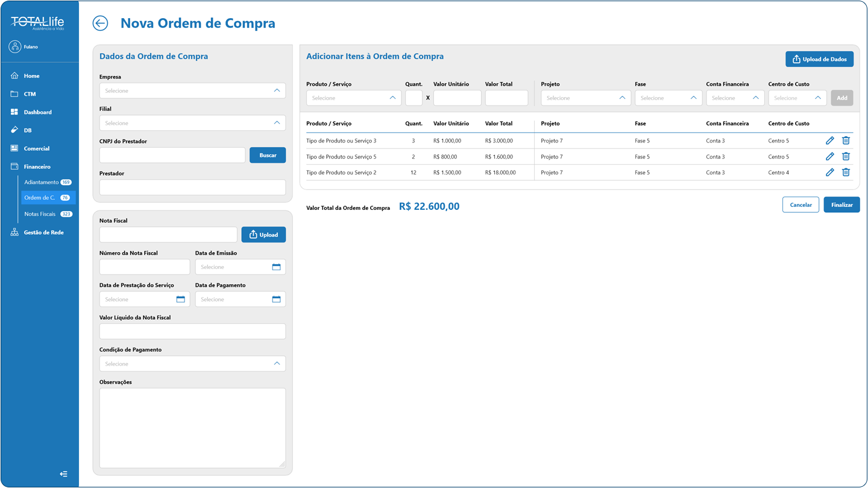The image size is (868, 488).
Task: Open calendar in Data de Prestação do Serviço
Action: 180,299
